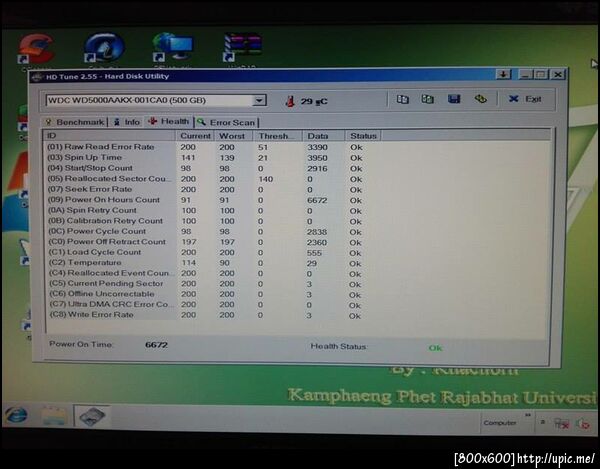Click the 3950 data value for Spin Up Time
Viewport: 600px width, 469px height.
pyautogui.click(x=317, y=158)
